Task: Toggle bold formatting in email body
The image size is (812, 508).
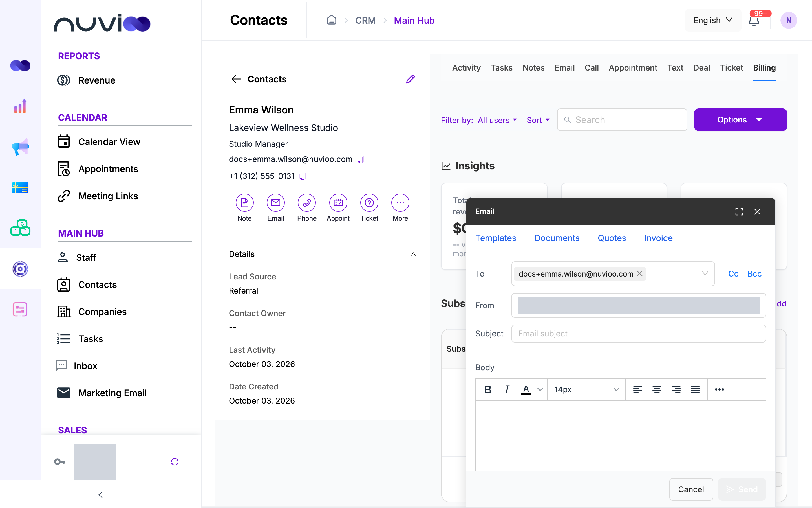Action: click(488, 389)
